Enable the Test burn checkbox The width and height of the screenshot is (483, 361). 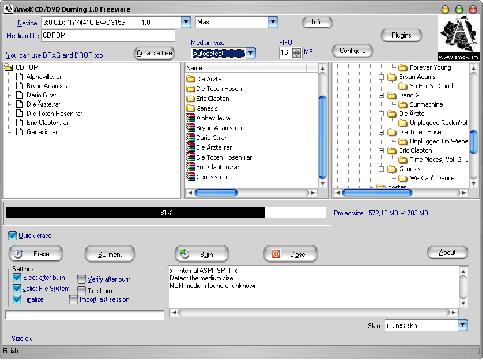tap(81, 290)
